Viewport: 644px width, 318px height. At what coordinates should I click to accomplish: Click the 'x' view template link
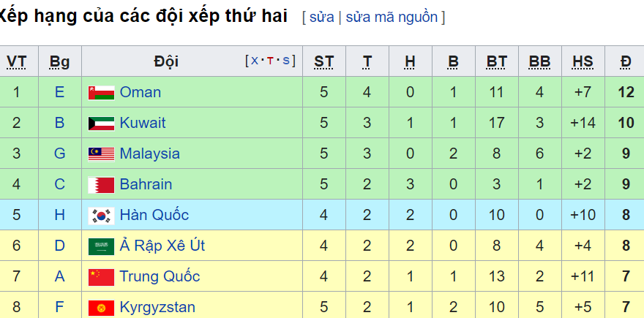(255, 61)
